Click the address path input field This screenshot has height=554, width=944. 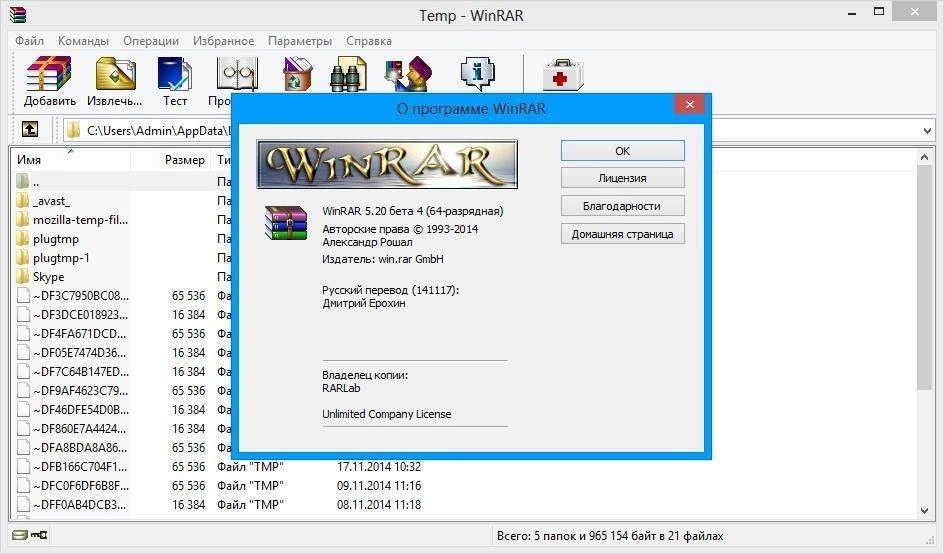148,130
